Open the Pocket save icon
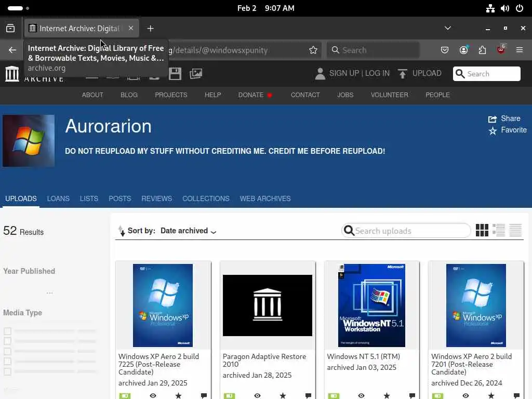Image resolution: width=532 pixels, height=399 pixels. (x=445, y=50)
